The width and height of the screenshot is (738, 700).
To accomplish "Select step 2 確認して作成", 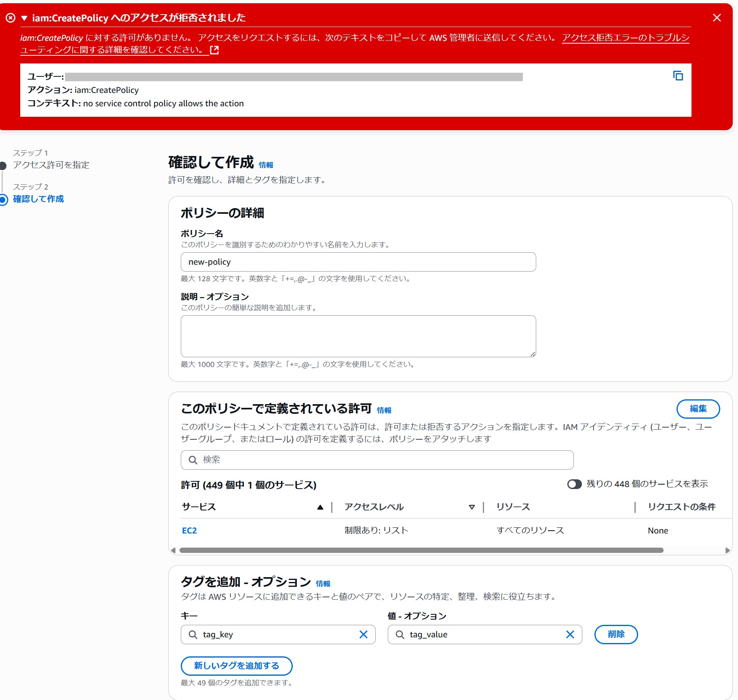I will pyautogui.click(x=38, y=199).
